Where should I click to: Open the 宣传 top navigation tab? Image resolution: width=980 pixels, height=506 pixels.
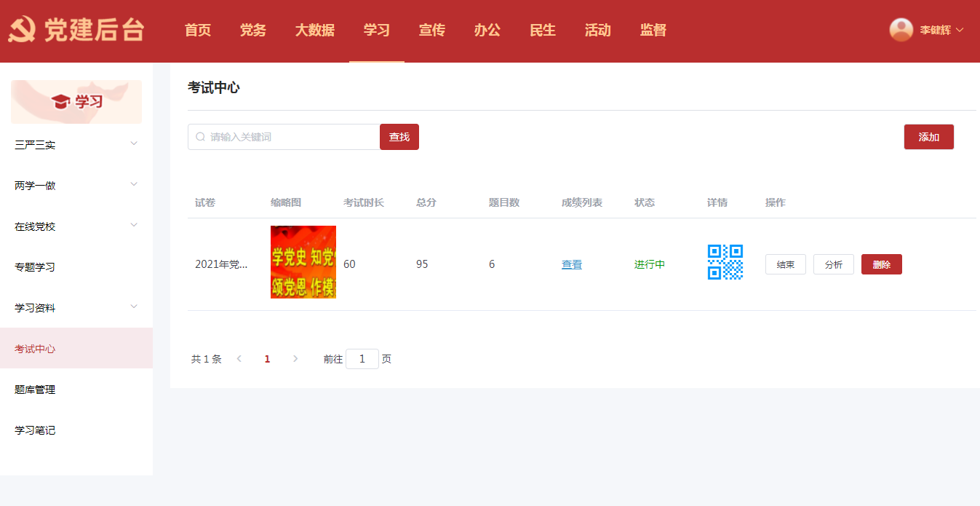click(431, 30)
